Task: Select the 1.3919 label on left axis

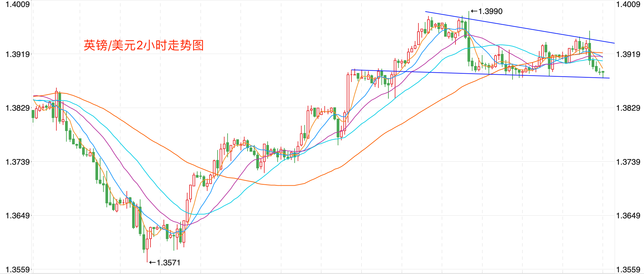Action: [18, 54]
